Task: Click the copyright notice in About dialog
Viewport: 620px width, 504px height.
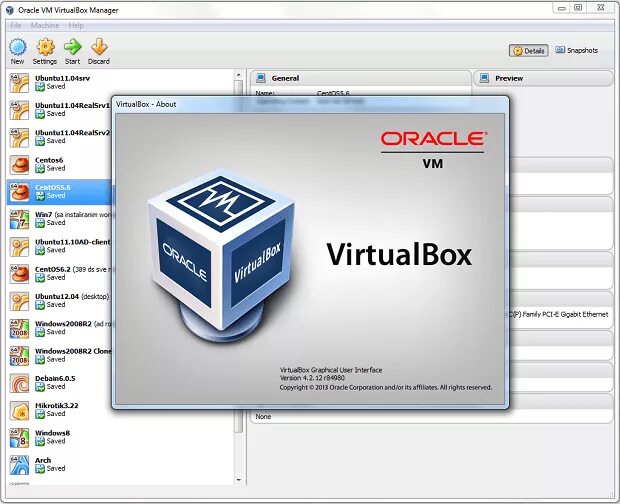Action: coord(386,387)
